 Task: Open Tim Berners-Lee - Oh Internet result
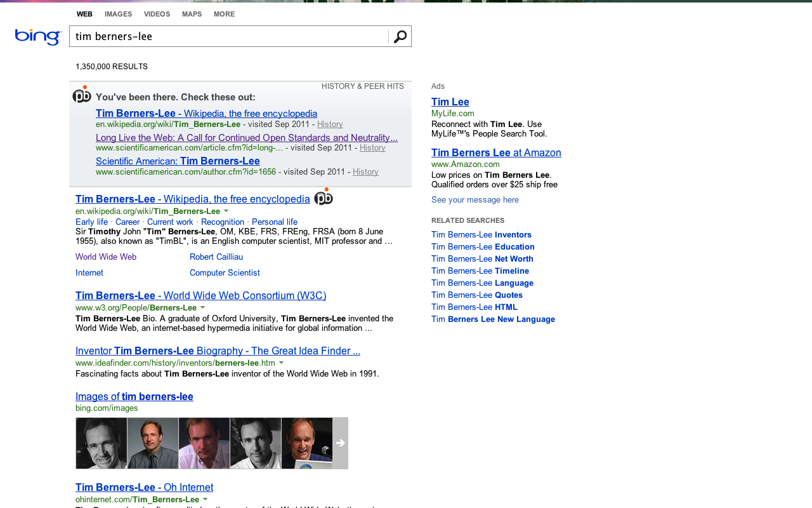tap(144, 488)
